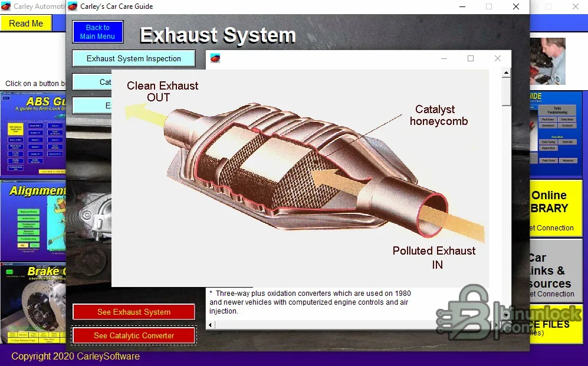Click the mechanic photo in background window
This screenshot has width=588, height=366.
pos(547,61)
